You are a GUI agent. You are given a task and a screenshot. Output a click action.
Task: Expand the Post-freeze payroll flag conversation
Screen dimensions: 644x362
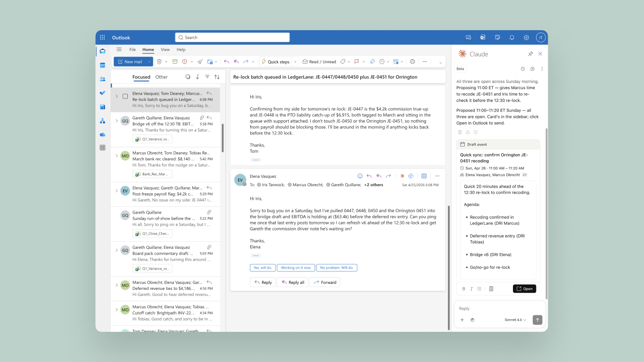pyautogui.click(x=116, y=190)
